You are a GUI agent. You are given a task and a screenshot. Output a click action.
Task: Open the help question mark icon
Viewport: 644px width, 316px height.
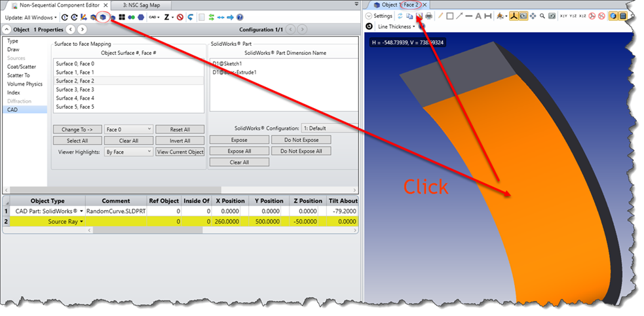239,17
